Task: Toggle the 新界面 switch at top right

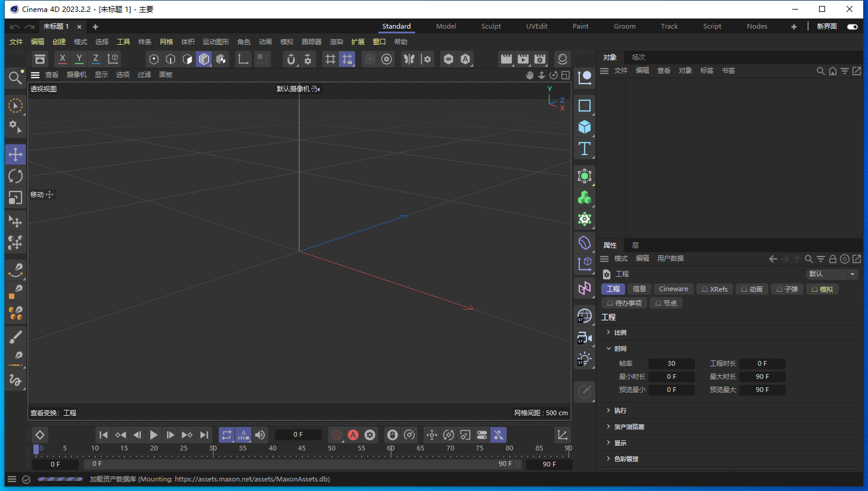Action: 852,26
